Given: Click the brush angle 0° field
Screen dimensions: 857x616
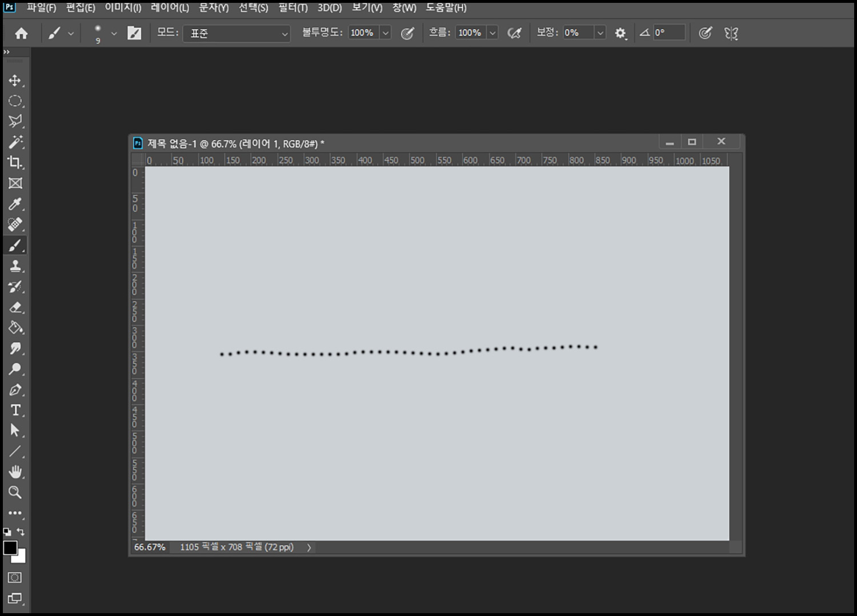Looking at the screenshot, I should (x=669, y=33).
